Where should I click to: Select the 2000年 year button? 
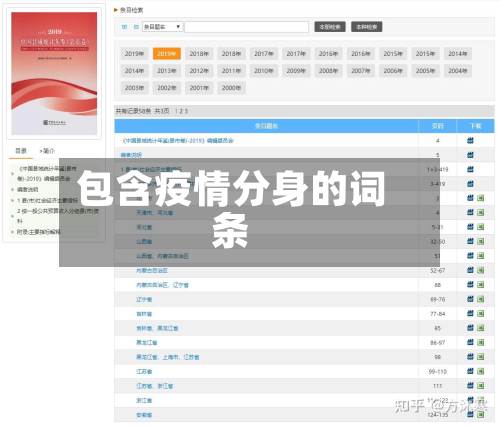pos(231,88)
